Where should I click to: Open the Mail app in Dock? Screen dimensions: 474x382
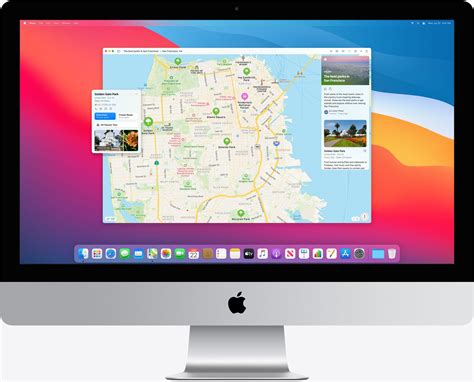tap(138, 254)
